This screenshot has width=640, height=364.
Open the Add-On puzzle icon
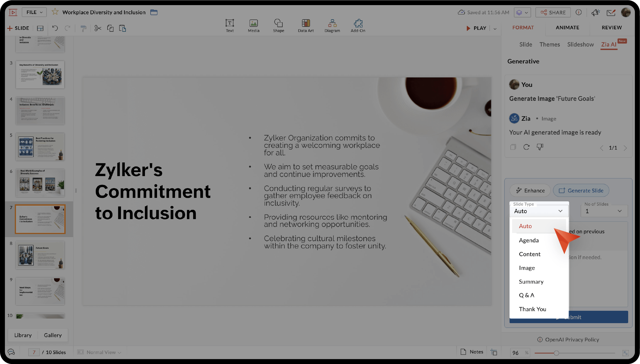click(x=358, y=26)
